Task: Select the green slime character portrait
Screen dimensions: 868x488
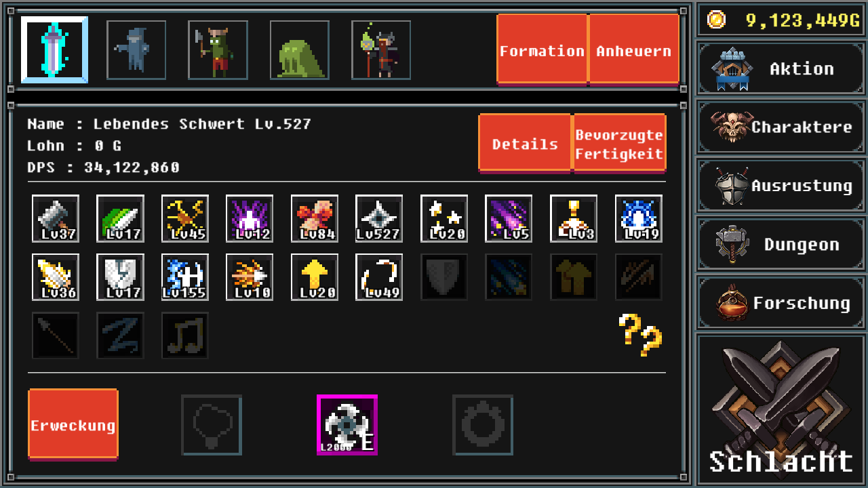Action: 300,50
